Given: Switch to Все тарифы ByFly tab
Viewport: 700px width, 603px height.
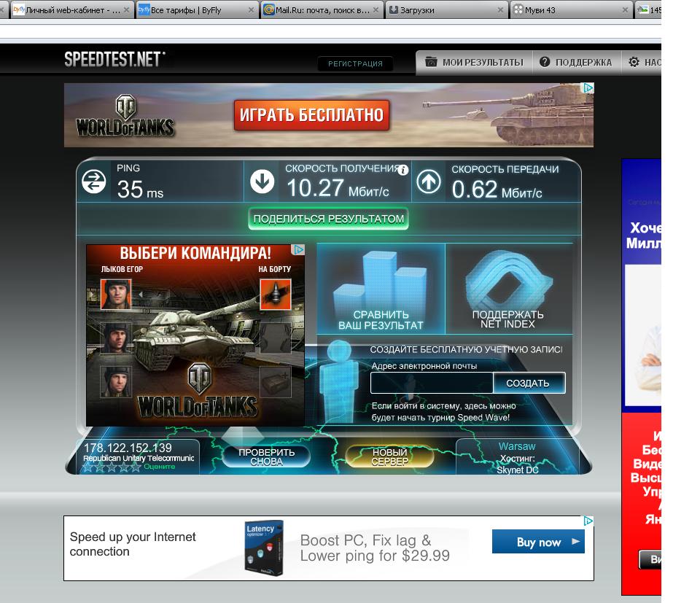Looking at the screenshot, I should point(197,9).
